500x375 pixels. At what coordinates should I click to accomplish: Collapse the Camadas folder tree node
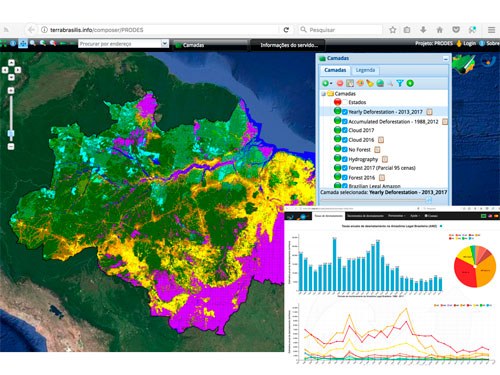[x=323, y=94]
